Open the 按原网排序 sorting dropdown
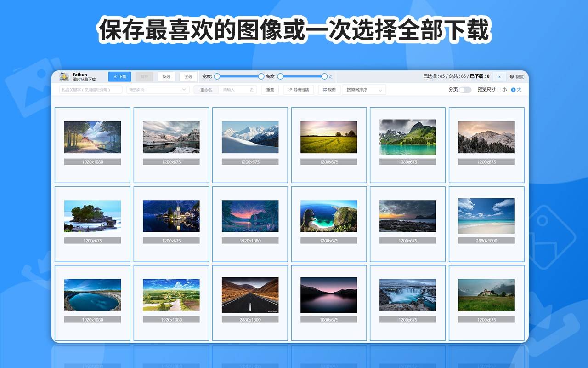Screen dimensions: 588x368 [x=363, y=90]
